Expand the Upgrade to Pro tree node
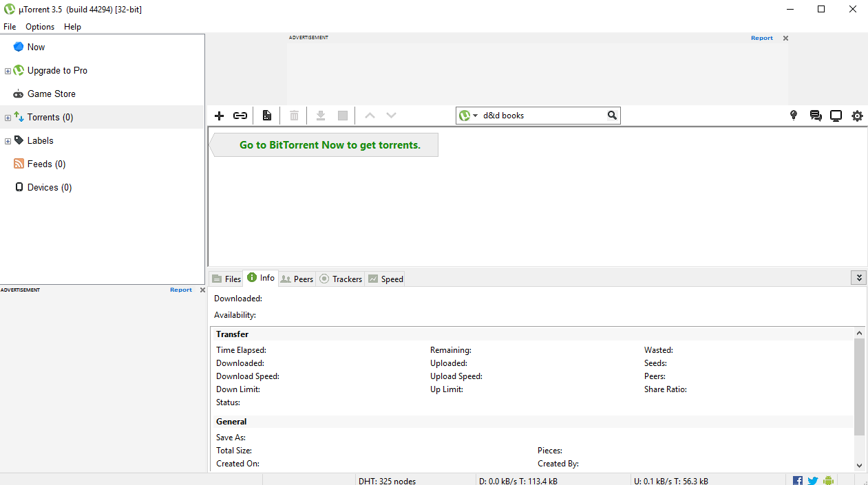The width and height of the screenshot is (868, 485). 8,71
